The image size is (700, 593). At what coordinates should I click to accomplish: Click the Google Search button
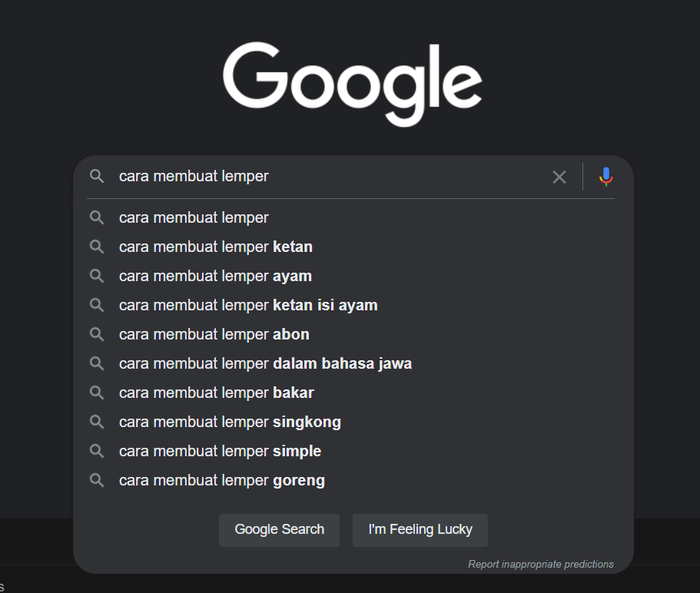point(280,530)
